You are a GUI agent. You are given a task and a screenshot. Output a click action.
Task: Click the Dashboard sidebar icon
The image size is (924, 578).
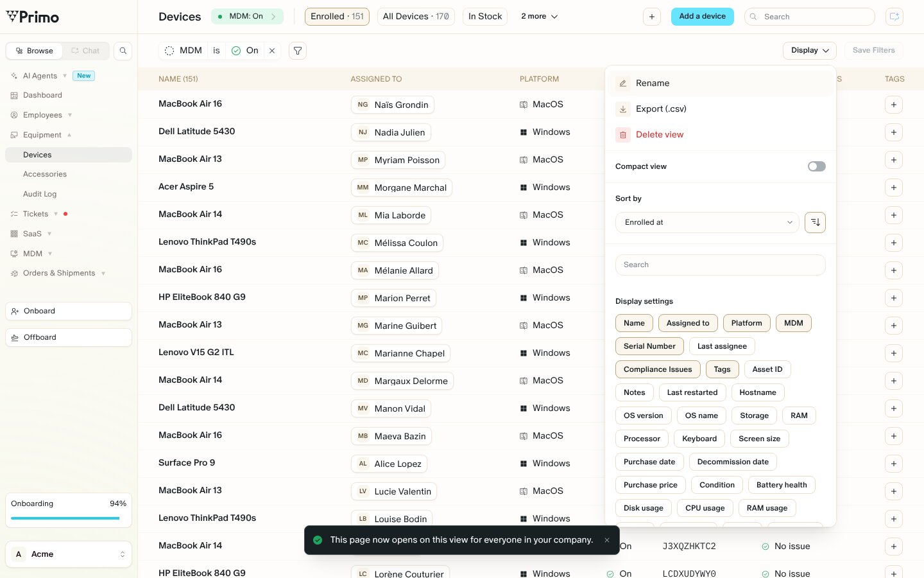(14, 96)
